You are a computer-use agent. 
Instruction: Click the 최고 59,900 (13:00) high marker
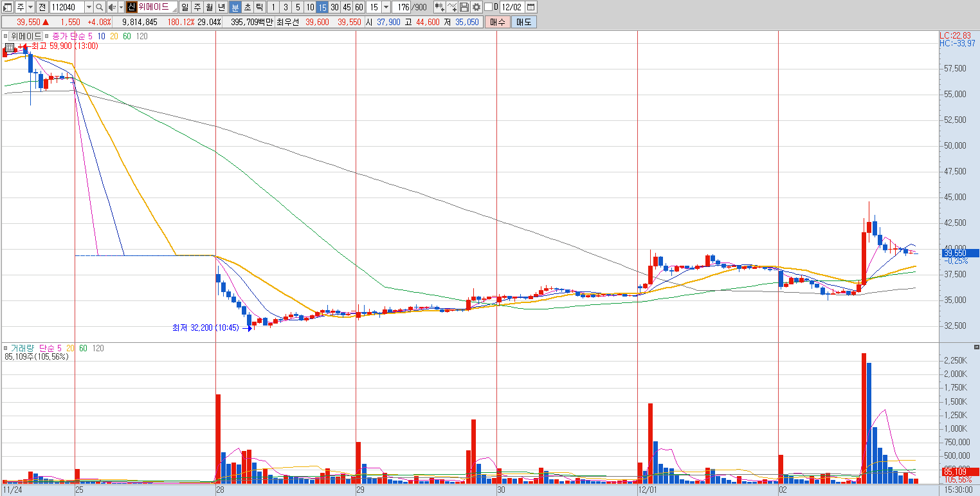(x=64, y=46)
